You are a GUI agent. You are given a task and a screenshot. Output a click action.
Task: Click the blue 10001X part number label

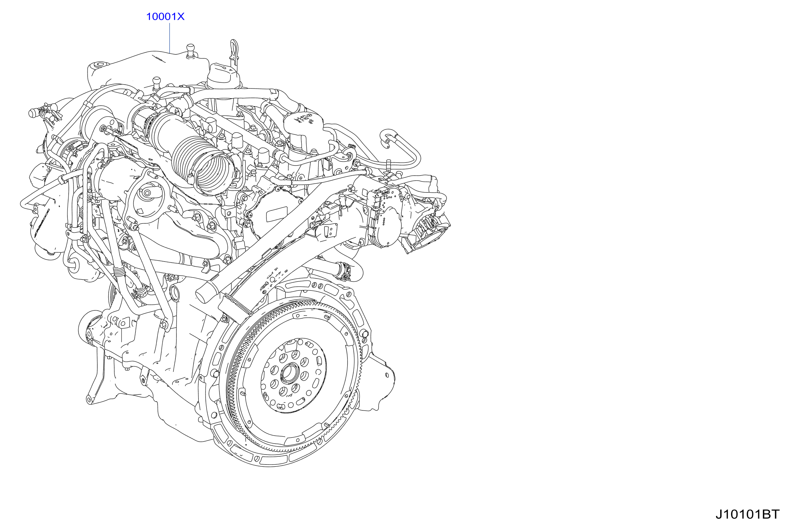tap(165, 16)
